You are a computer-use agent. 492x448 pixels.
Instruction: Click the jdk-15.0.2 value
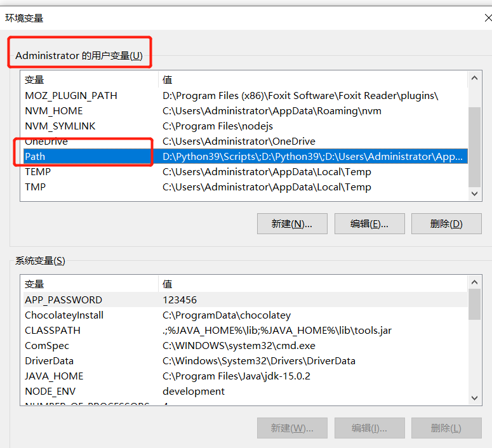tap(236, 376)
